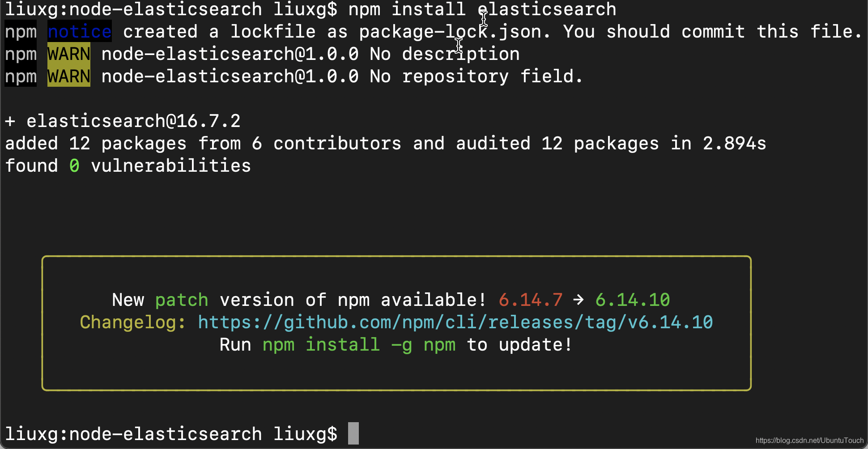Select the green zero vulnerabilities count
868x449 pixels.
(74, 165)
